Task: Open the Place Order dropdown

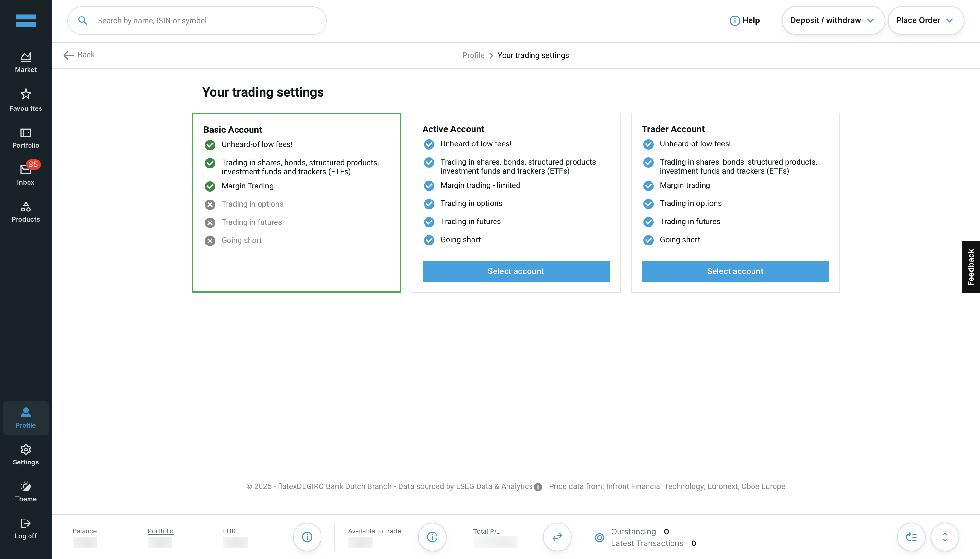Action: pos(925,20)
